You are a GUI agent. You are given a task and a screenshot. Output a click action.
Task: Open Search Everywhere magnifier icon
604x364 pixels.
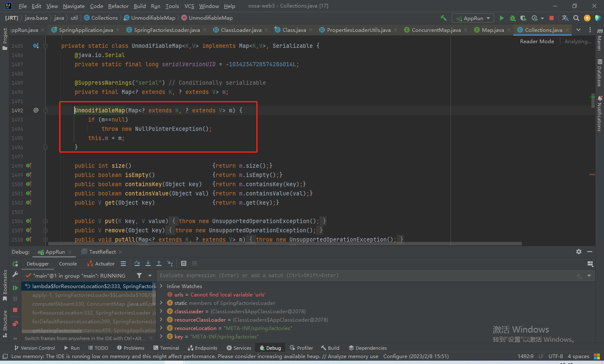click(x=576, y=18)
